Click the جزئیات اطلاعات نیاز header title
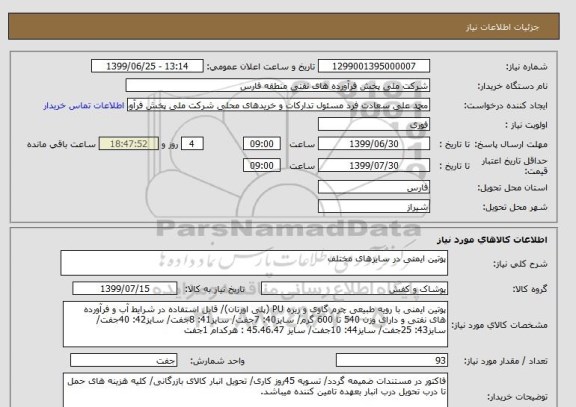 [502, 28]
